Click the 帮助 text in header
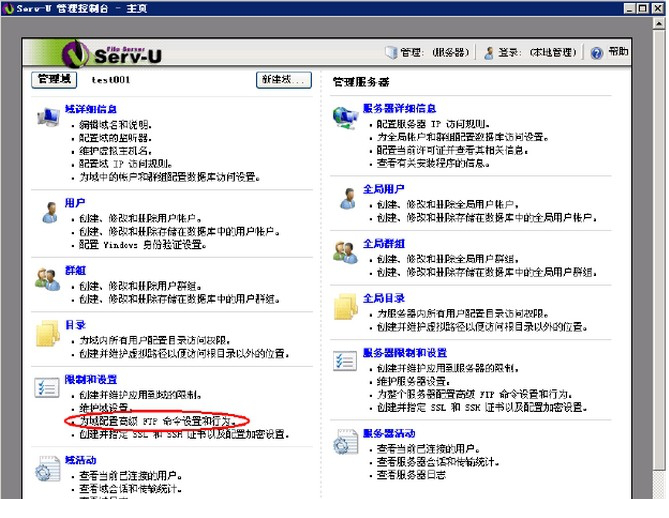 tap(618, 52)
